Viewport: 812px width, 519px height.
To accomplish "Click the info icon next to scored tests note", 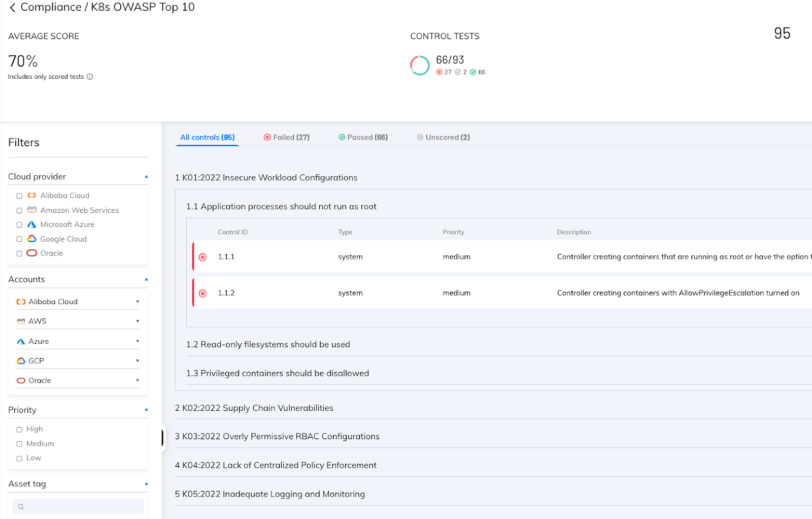I will click(90, 76).
